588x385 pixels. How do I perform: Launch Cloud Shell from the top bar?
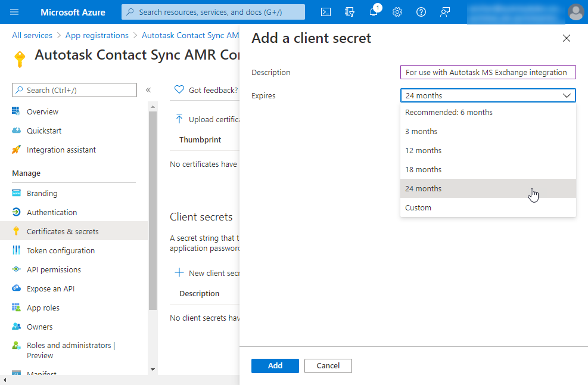326,12
